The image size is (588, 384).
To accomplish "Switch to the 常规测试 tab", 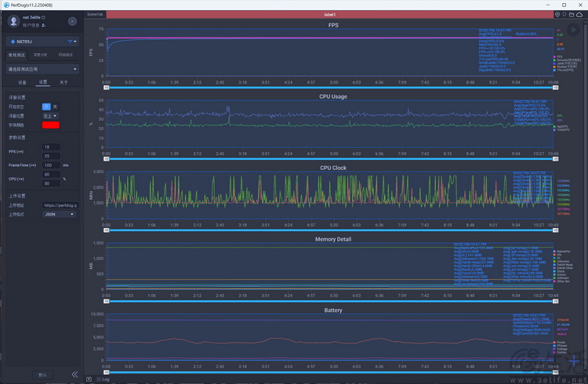I will click(16, 55).
